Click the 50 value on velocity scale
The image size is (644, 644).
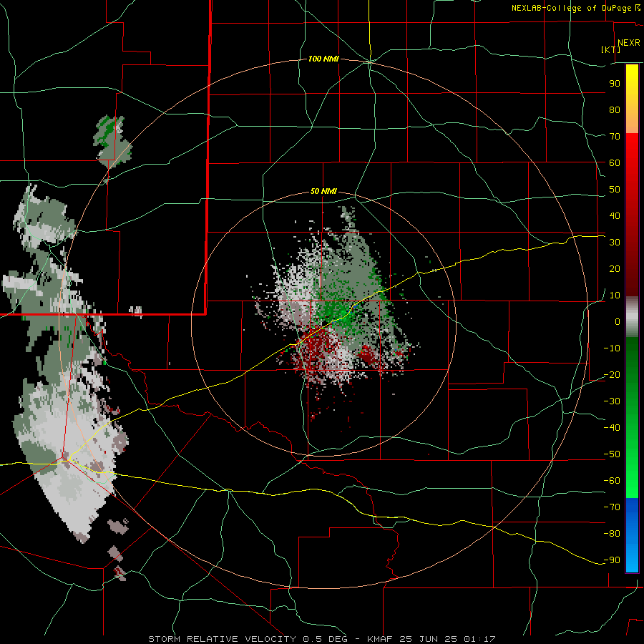pos(615,190)
